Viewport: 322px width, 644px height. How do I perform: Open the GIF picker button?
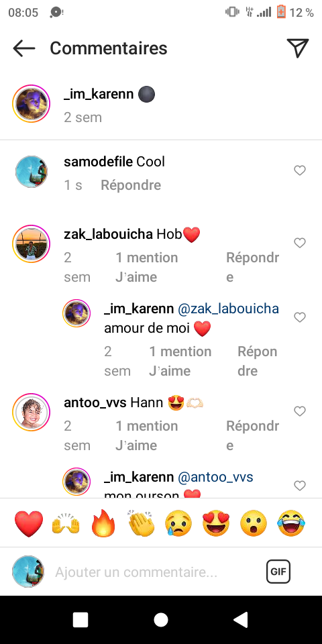pyautogui.click(x=278, y=572)
